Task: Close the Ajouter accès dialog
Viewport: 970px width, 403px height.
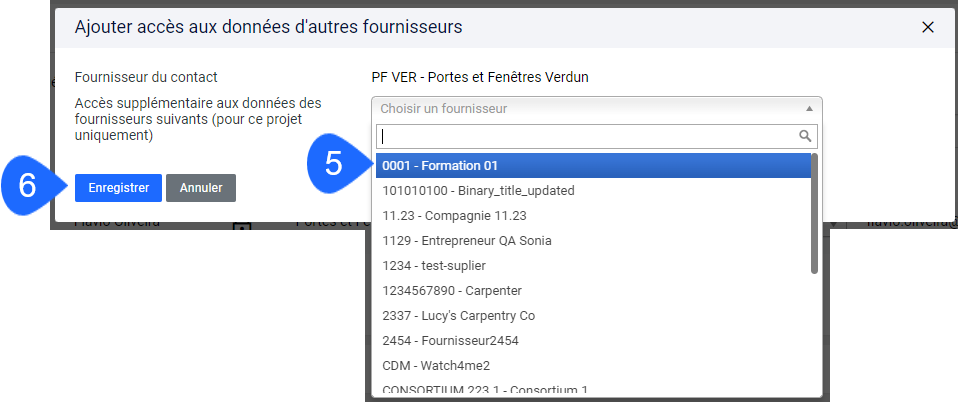Action: [927, 27]
